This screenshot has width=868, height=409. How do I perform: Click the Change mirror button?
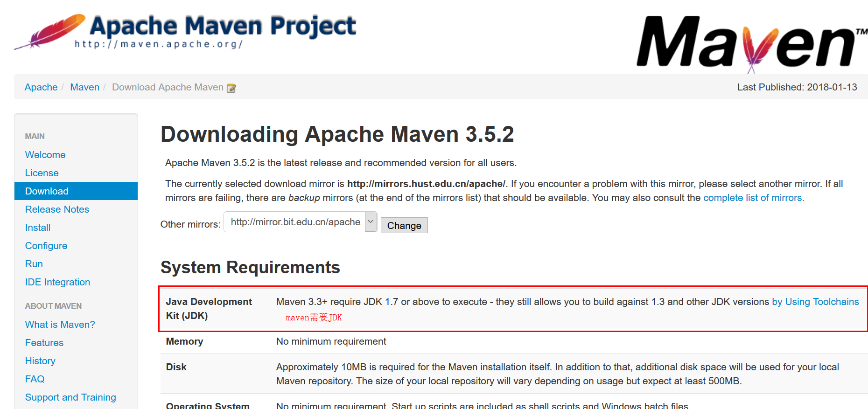404,226
